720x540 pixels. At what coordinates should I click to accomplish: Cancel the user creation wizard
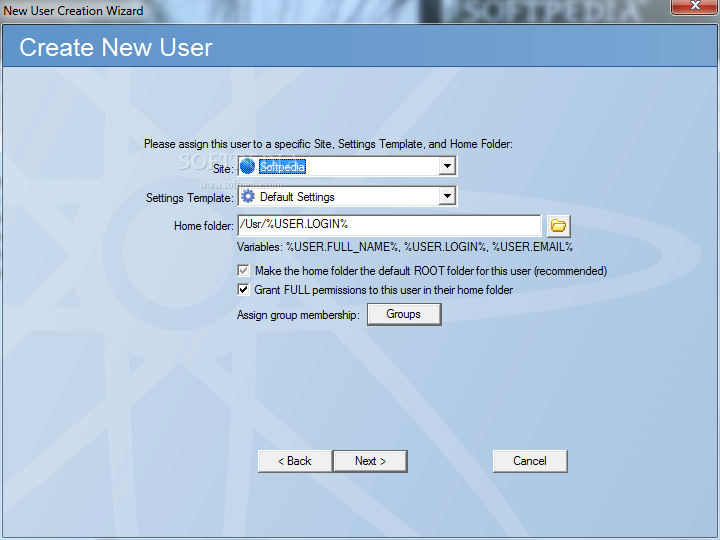[530, 461]
